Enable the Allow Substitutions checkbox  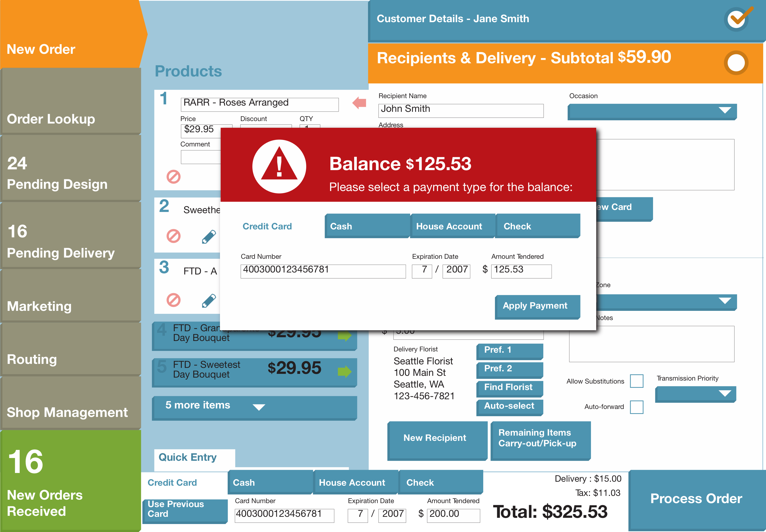point(637,381)
